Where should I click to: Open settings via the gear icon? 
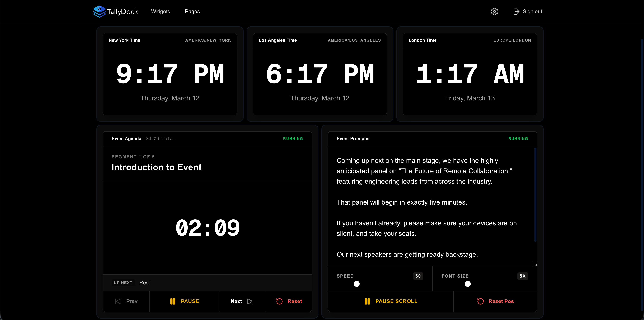coord(494,12)
